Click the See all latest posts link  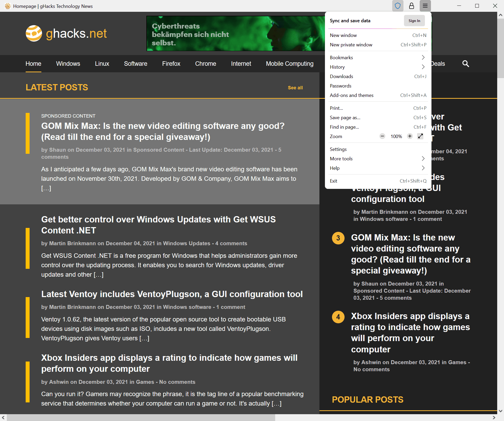295,88
